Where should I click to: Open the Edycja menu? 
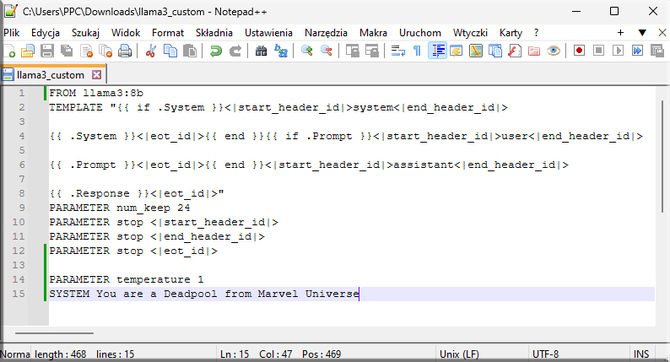click(x=45, y=33)
